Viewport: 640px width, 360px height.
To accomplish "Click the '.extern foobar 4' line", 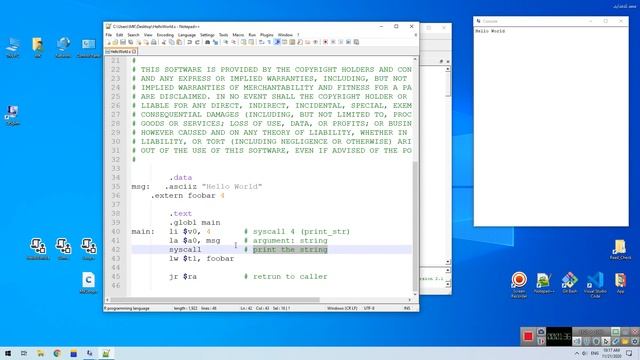I will pos(187,196).
